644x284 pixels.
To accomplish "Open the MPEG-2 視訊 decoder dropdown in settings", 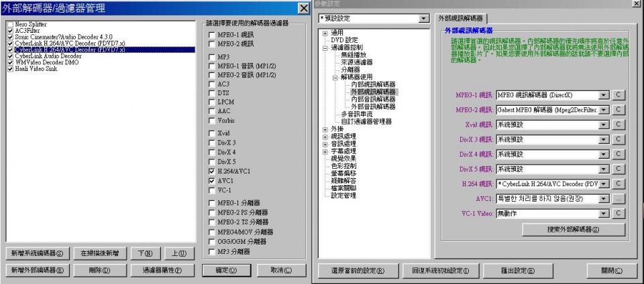I will click(x=603, y=110).
